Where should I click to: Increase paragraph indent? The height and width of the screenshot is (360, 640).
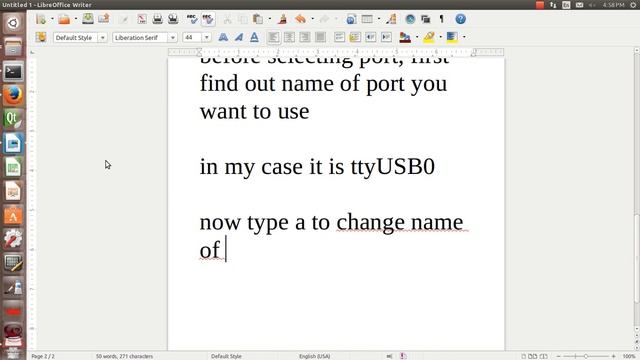coord(386,38)
